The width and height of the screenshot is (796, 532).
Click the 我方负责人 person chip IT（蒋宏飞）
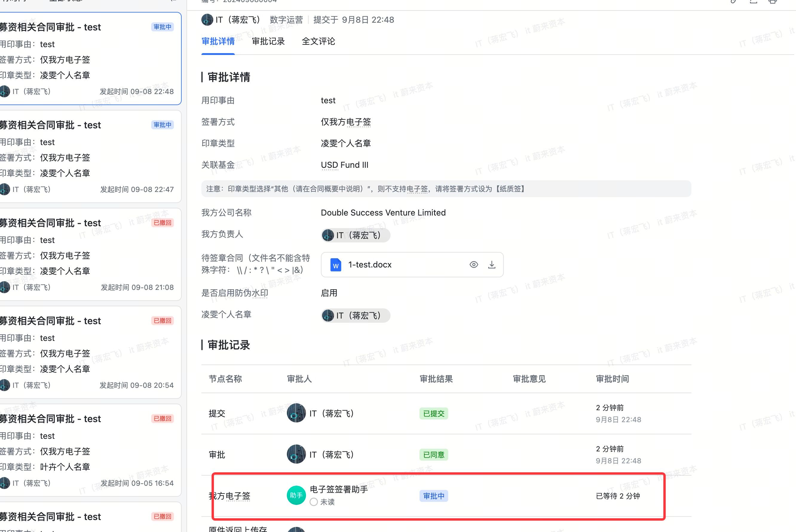point(356,235)
